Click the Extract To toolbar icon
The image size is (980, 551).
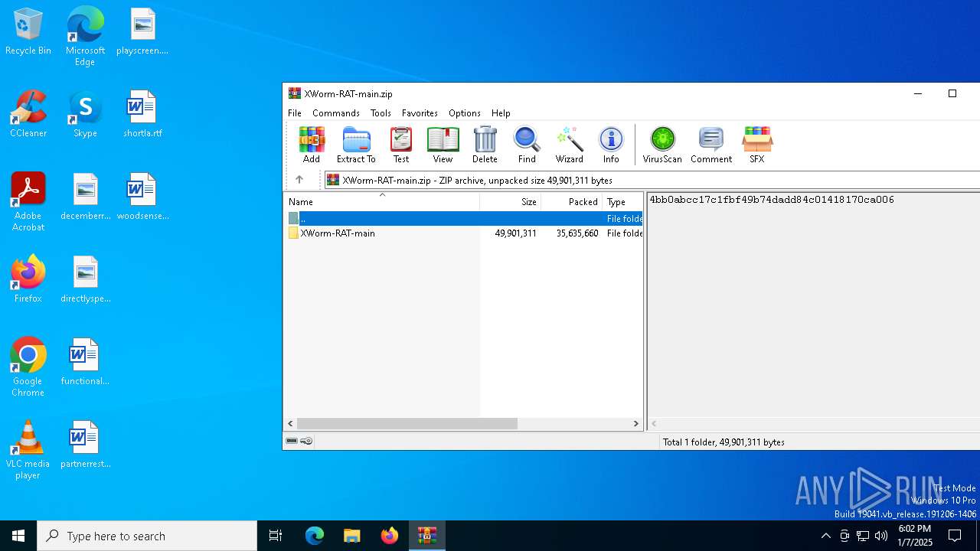(356, 145)
